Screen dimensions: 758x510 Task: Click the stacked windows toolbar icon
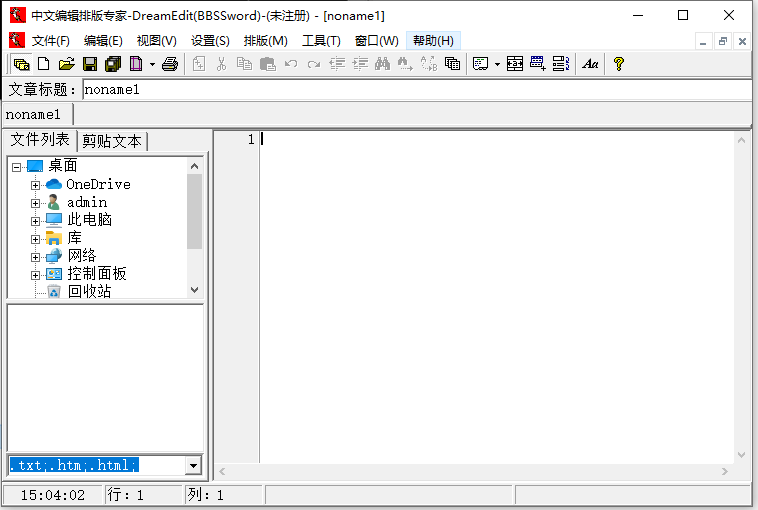[x=452, y=64]
